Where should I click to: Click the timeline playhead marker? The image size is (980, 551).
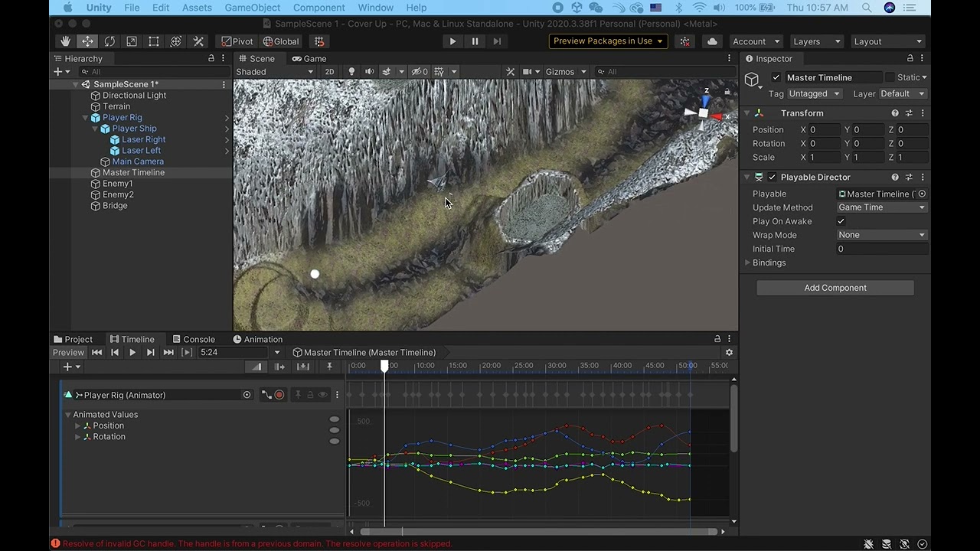click(384, 367)
